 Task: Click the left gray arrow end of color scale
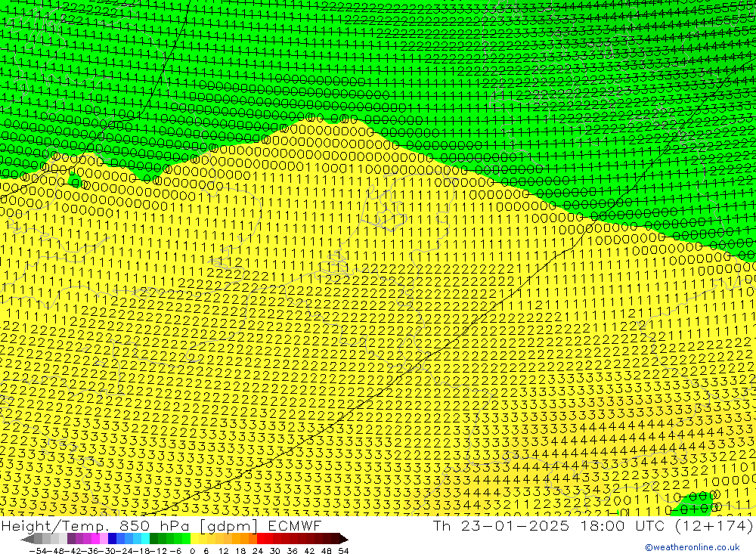point(27,539)
